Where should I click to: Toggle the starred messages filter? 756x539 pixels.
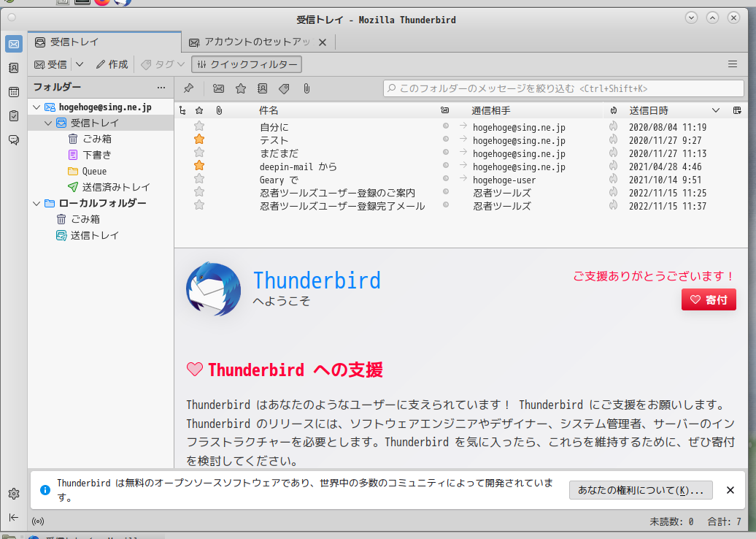click(x=241, y=88)
